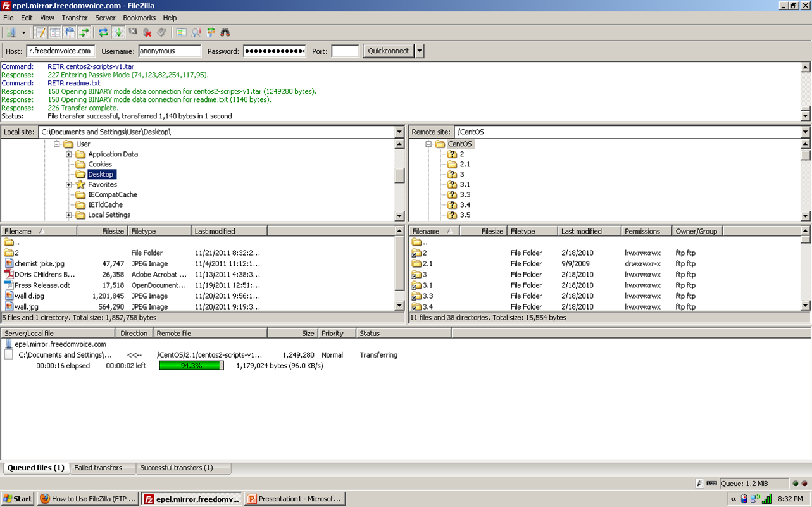This screenshot has height=507, width=812.
Task: Cancel current operation toolbar icon
Action: click(x=133, y=32)
